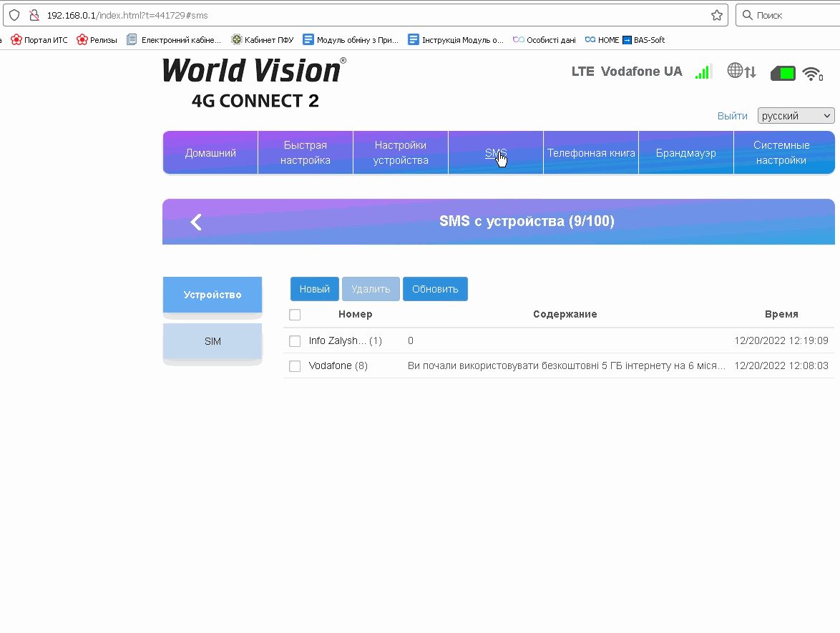Open the Vodafone (8) conversation

point(338,365)
